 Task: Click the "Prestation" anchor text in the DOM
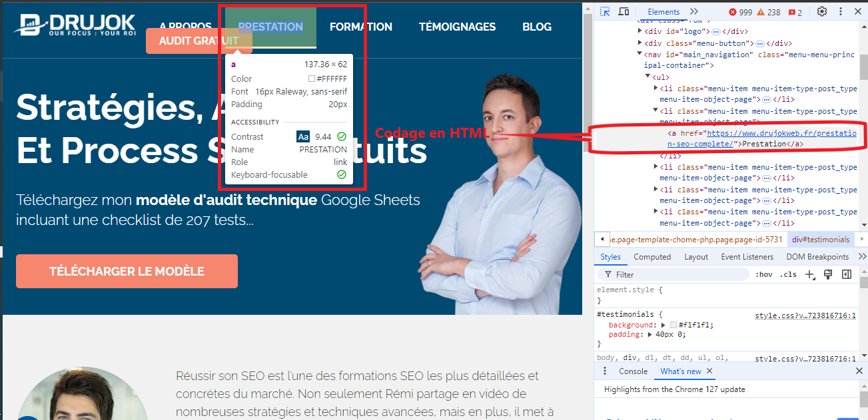coord(764,143)
